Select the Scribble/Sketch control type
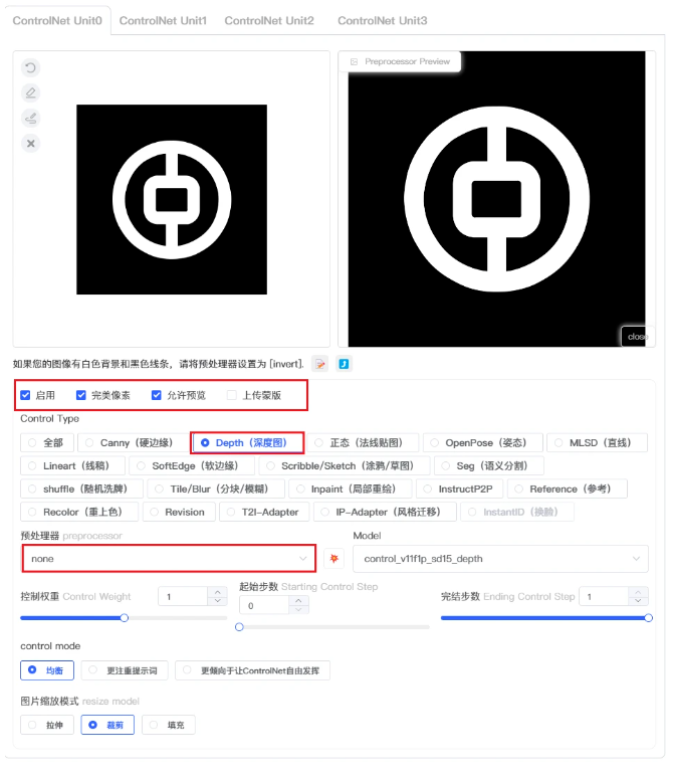This screenshot has height=762, width=673. tap(345, 466)
